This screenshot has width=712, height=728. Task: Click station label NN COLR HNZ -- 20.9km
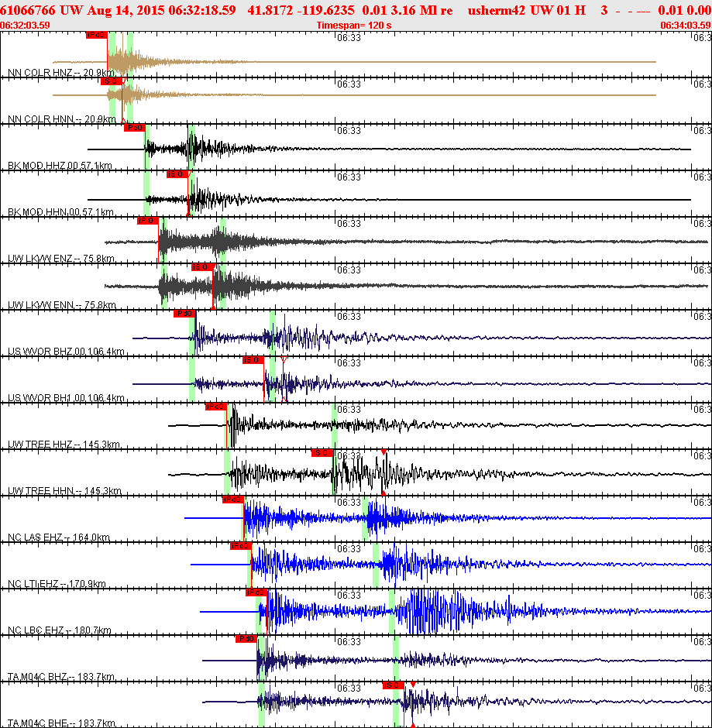61,73
